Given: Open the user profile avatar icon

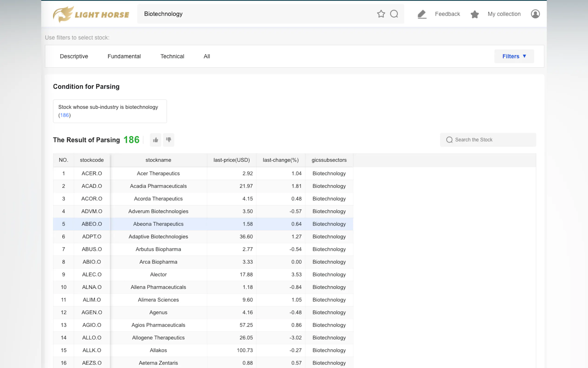Looking at the screenshot, I should click(535, 14).
